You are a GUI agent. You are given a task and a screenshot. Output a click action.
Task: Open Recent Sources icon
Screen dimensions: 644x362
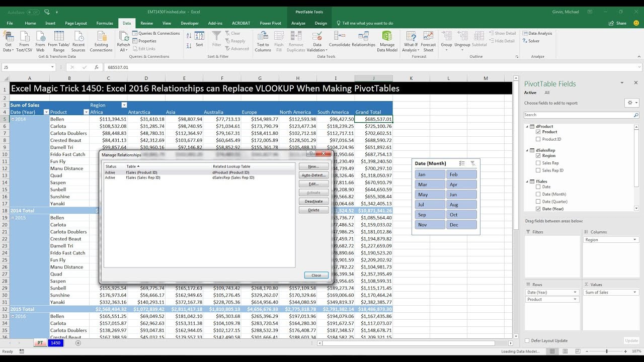(x=78, y=41)
